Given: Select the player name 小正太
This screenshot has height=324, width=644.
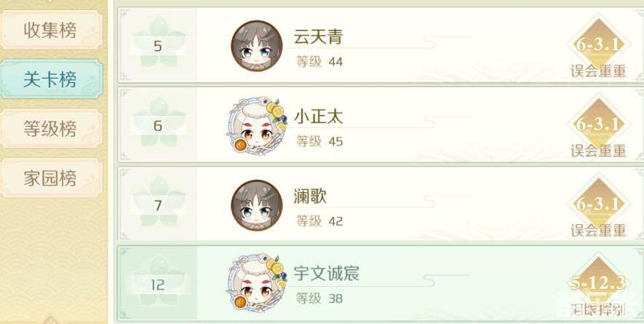Looking at the screenshot, I should 318,117.
